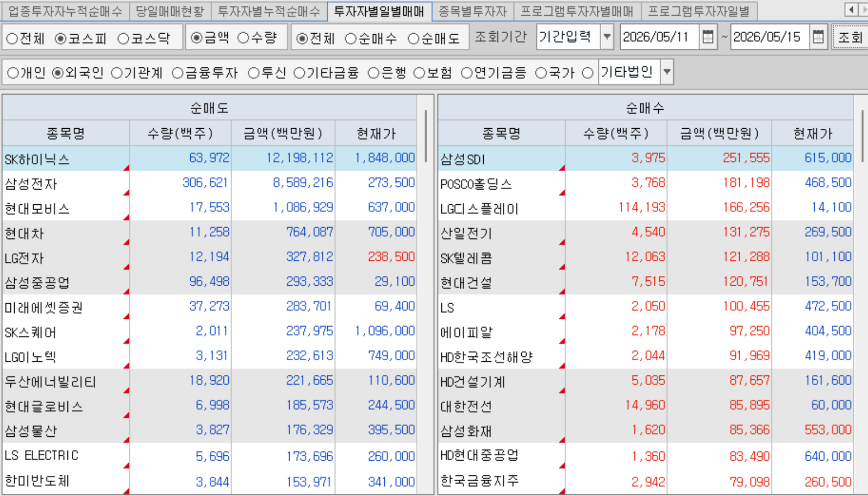Select the SK텔레콤 stock name

pos(466,259)
